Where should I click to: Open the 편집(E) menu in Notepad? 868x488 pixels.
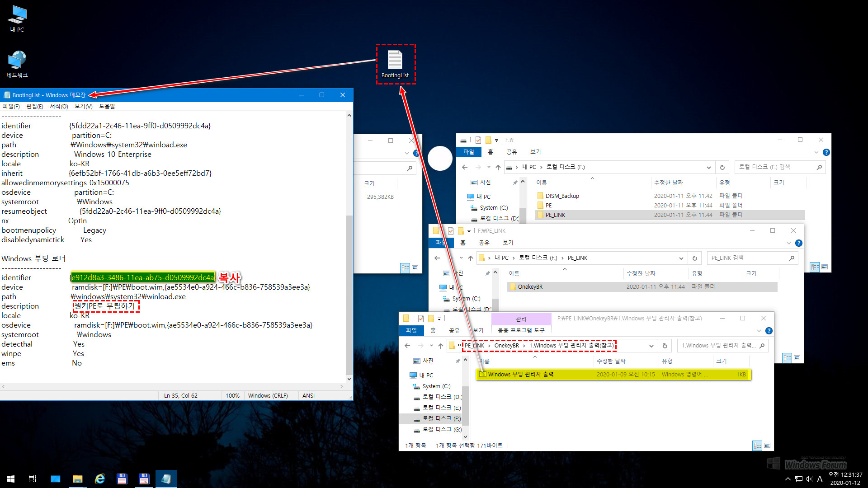click(x=35, y=106)
